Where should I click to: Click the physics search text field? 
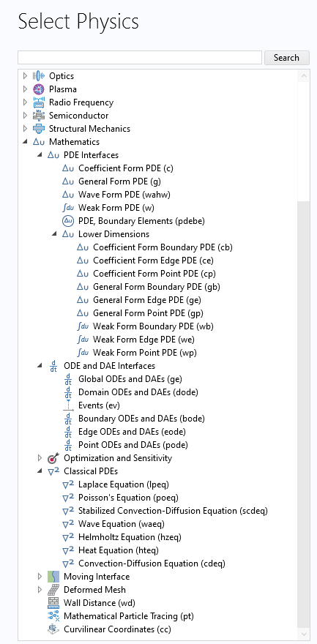[x=140, y=58]
